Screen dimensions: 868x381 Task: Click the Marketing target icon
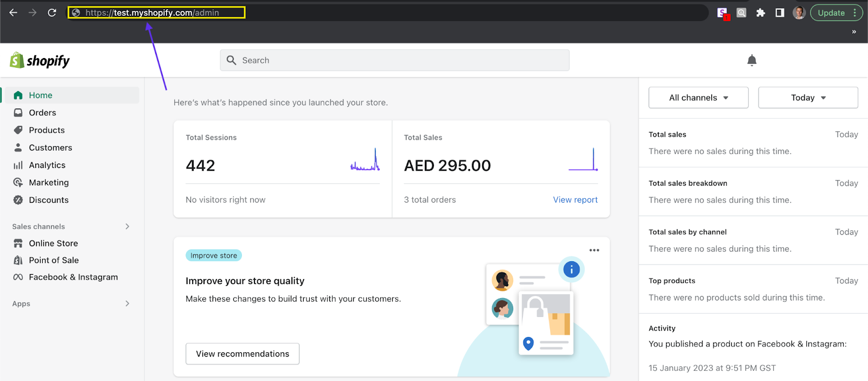(x=18, y=183)
